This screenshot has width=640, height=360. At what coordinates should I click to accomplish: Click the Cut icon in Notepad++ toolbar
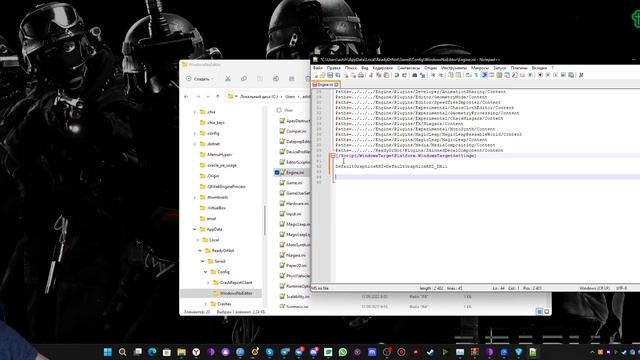pyautogui.click(x=370, y=75)
